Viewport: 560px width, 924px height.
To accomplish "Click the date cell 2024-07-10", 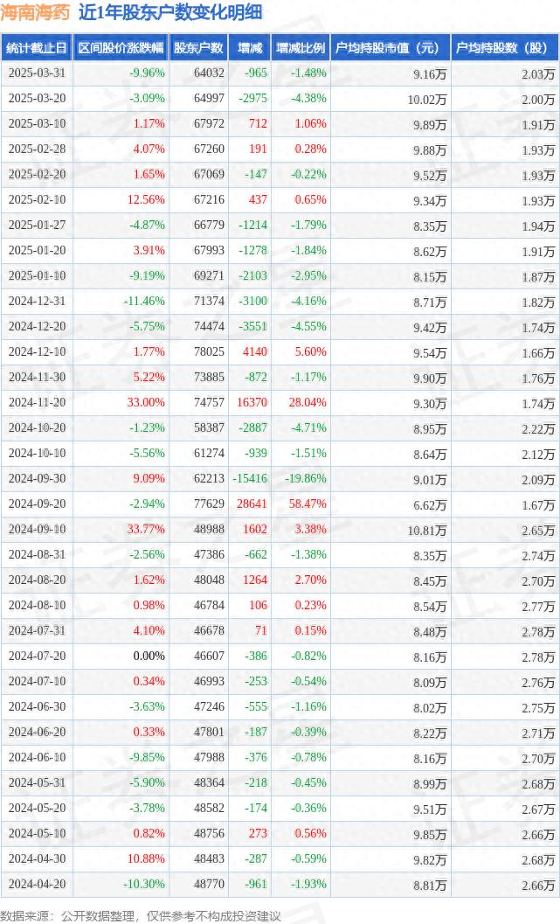I will tap(37, 681).
